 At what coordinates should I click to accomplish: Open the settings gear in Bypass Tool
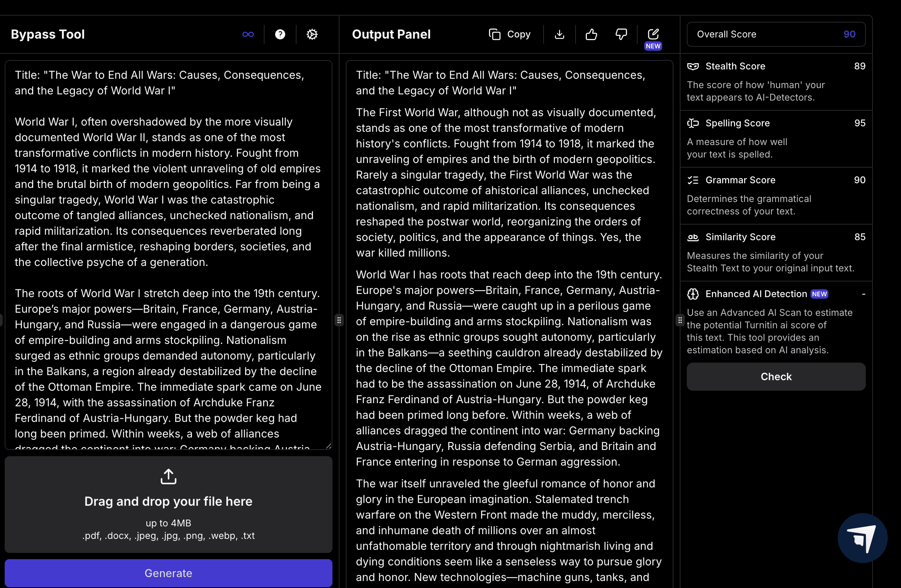coord(312,34)
